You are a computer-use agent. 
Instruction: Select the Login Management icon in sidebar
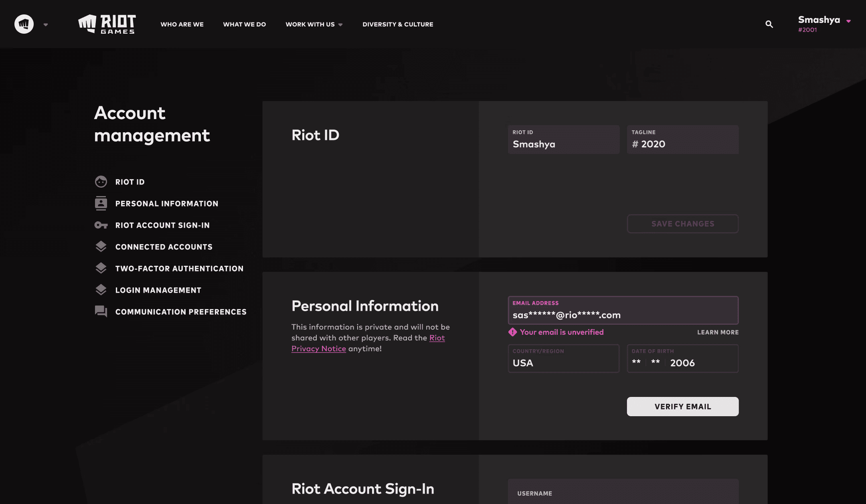[101, 289]
